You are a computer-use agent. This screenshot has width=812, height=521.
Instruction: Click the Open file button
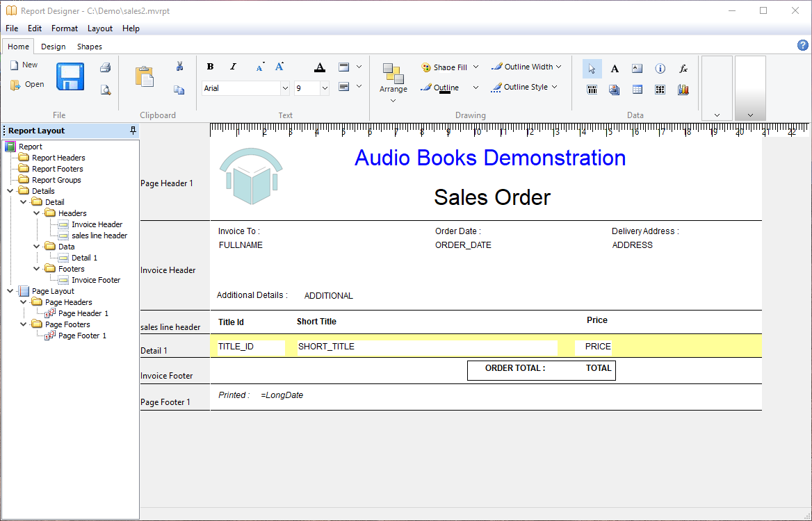click(x=27, y=85)
